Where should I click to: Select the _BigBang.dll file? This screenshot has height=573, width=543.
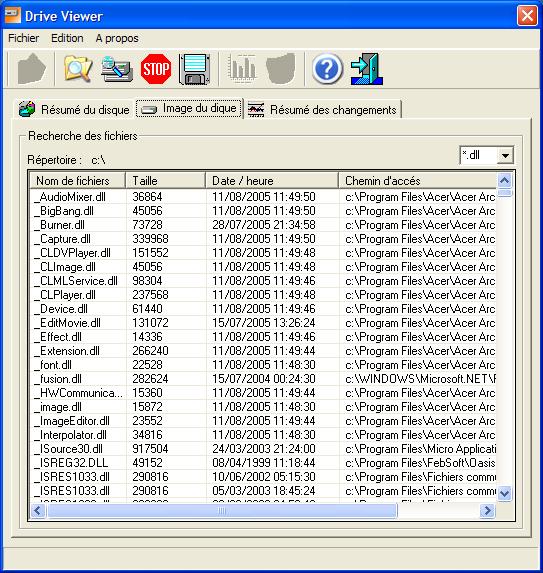64,211
